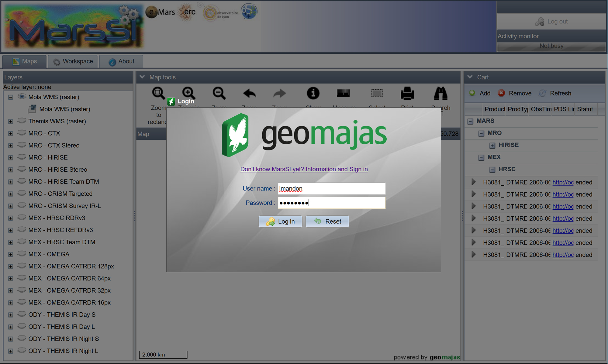The height and width of the screenshot is (364, 608).
Task: Toggle visibility of ODY - THEMIS IR Day S
Action: pos(22,314)
